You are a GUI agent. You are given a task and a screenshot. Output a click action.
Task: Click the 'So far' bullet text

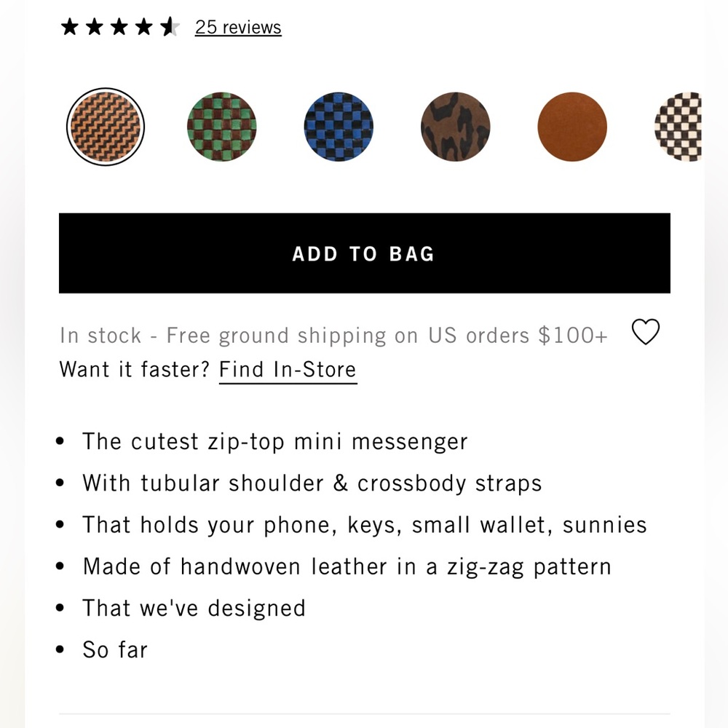115,649
